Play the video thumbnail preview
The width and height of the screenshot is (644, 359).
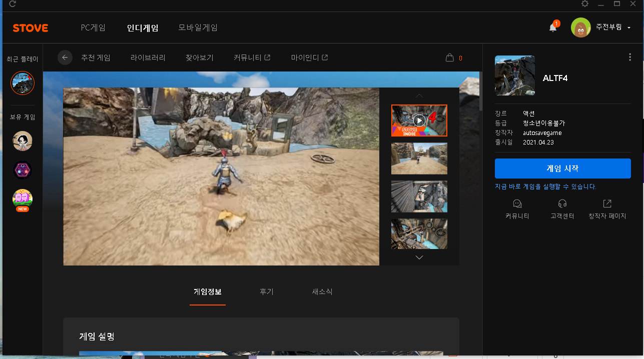pos(419,120)
